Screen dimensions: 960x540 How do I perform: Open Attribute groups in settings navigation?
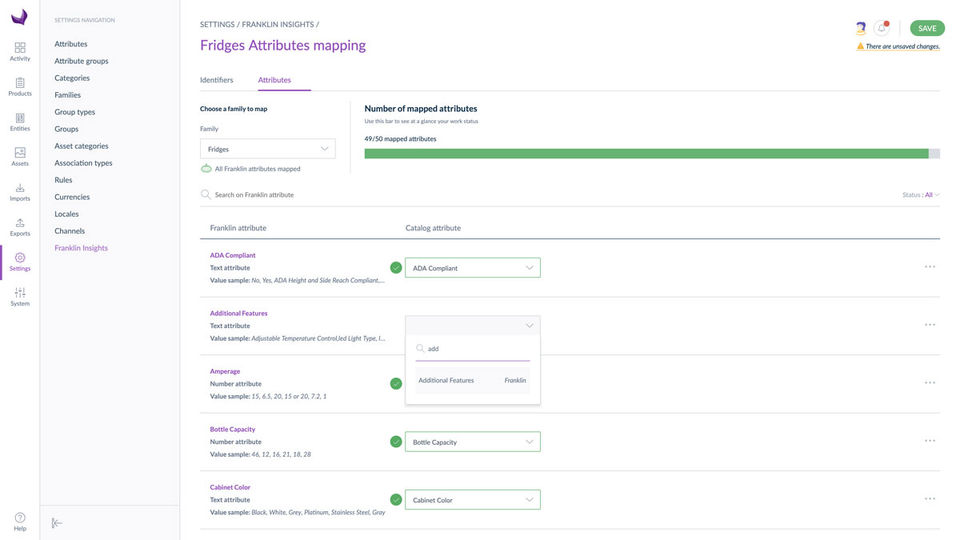pos(81,61)
